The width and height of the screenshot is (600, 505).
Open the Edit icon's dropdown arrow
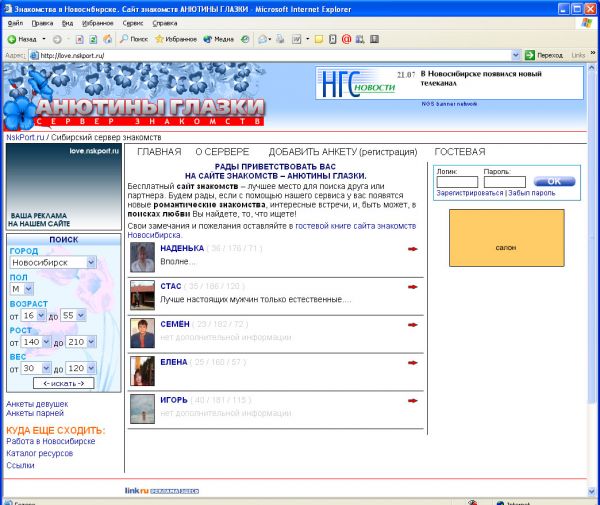307,39
